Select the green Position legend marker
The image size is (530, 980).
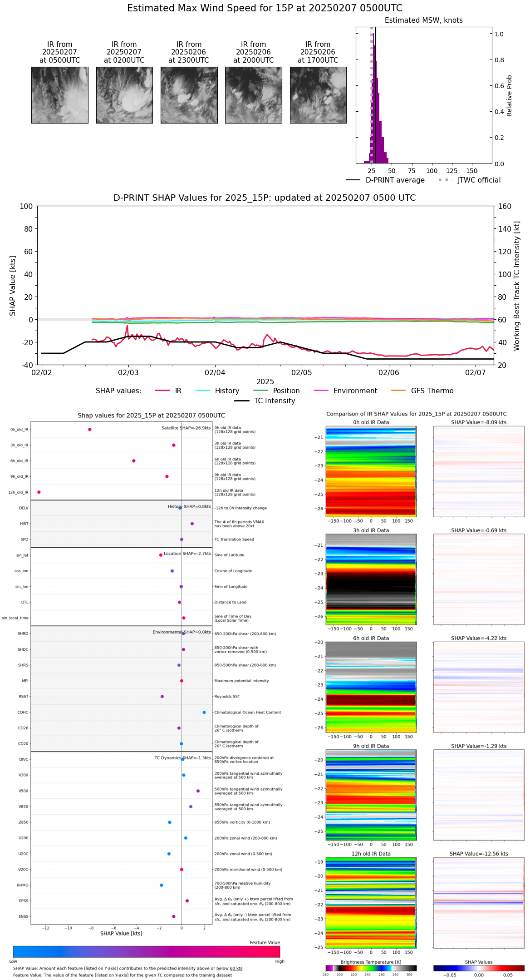click(260, 391)
